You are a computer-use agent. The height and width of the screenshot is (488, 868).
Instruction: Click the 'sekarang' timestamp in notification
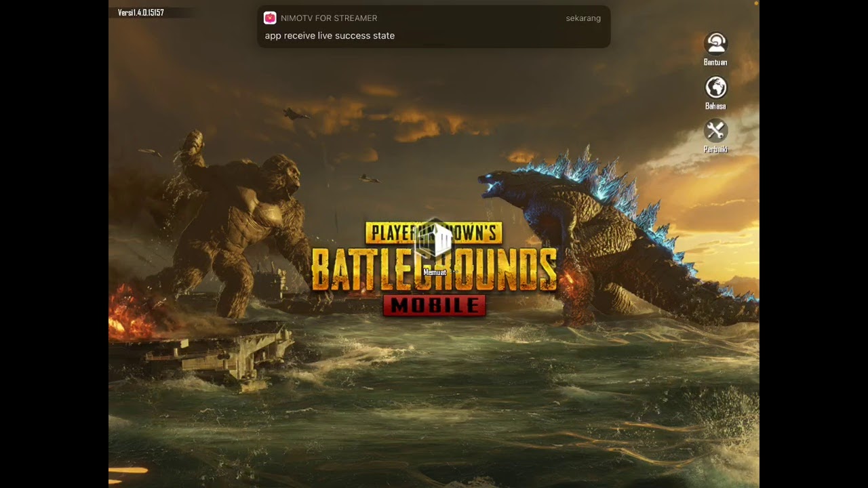coord(583,18)
